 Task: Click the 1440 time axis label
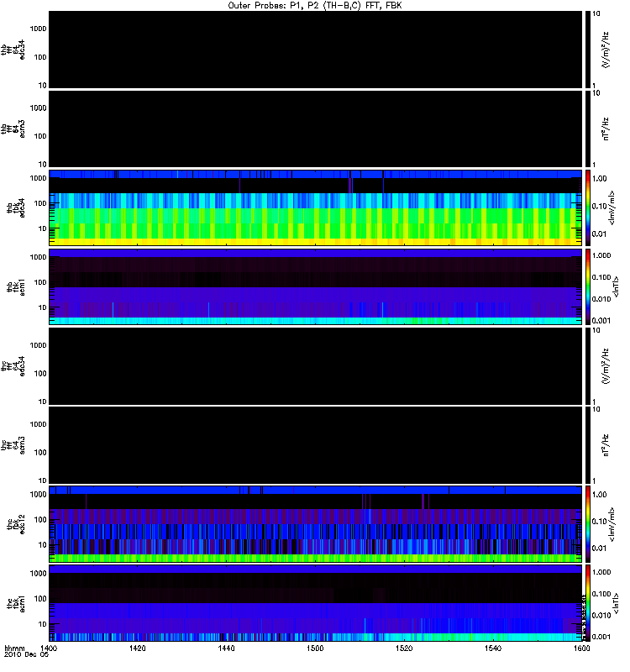click(x=226, y=648)
